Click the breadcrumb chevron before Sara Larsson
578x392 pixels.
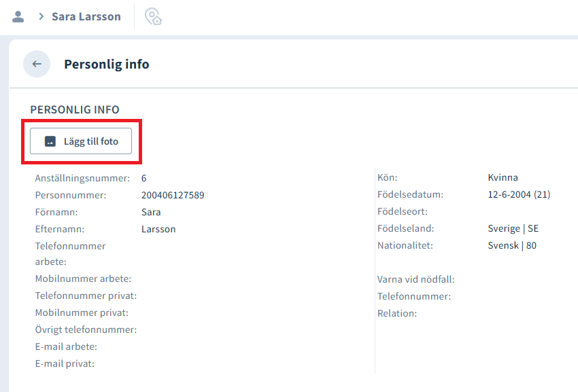[x=41, y=16]
